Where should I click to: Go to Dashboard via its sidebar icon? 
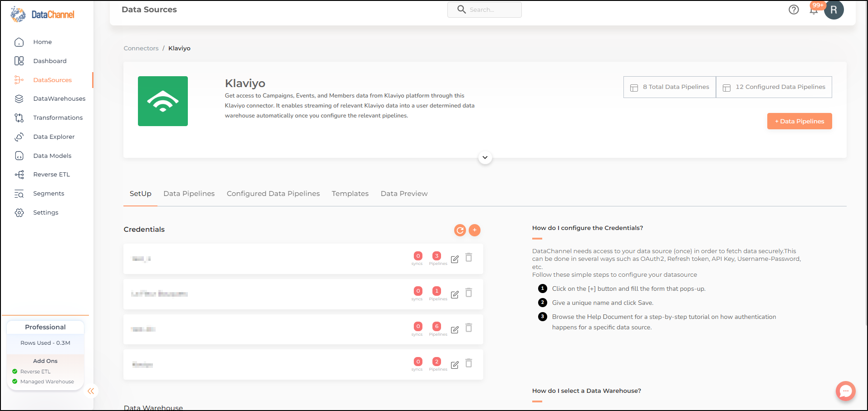click(19, 61)
